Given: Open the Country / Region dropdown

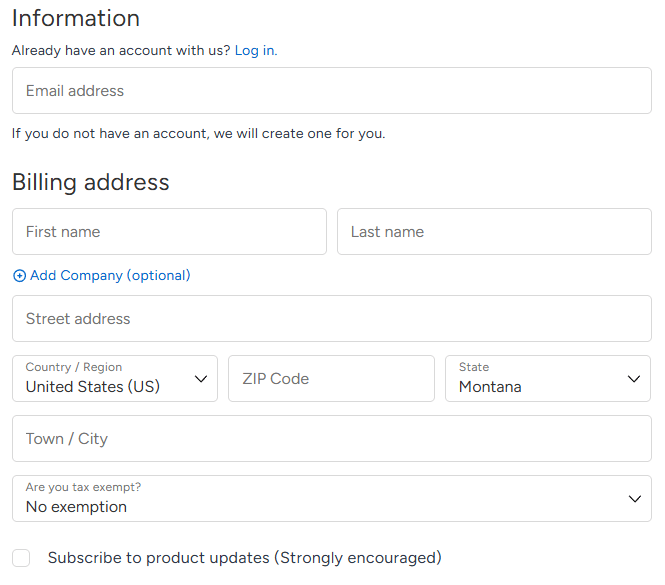Looking at the screenshot, I should (114, 379).
